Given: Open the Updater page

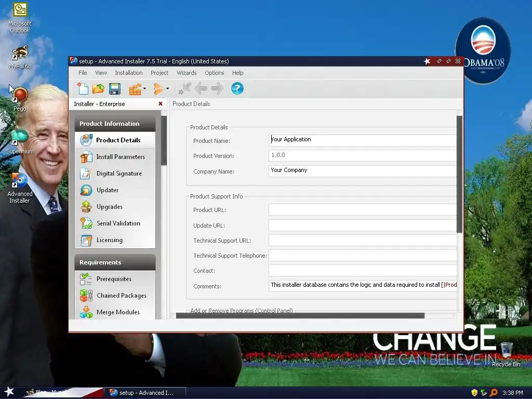Looking at the screenshot, I should 115,190.
